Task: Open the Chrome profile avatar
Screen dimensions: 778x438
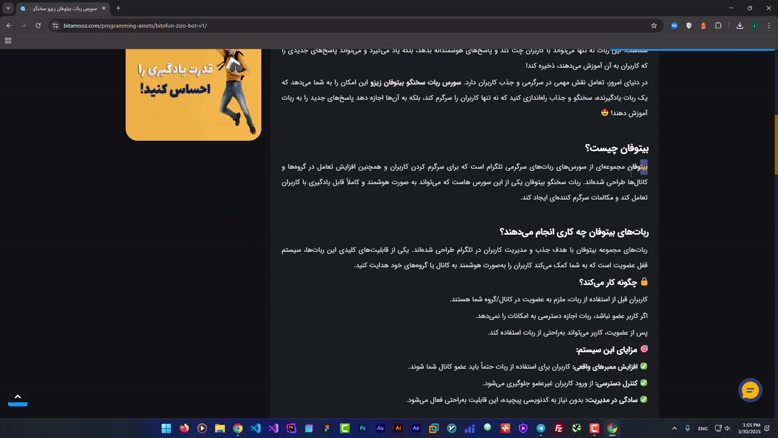Action: coord(754,25)
